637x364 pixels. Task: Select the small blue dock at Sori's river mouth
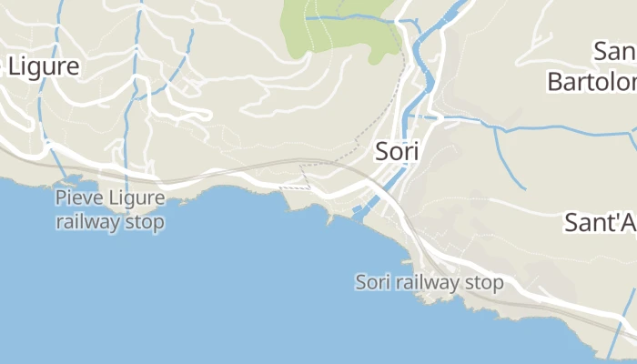coord(357,209)
